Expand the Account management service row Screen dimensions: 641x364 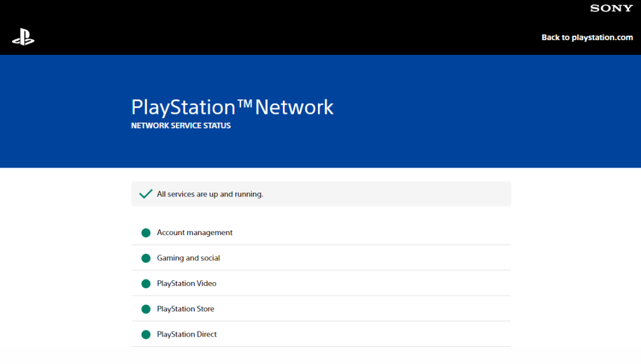coord(321,233)
